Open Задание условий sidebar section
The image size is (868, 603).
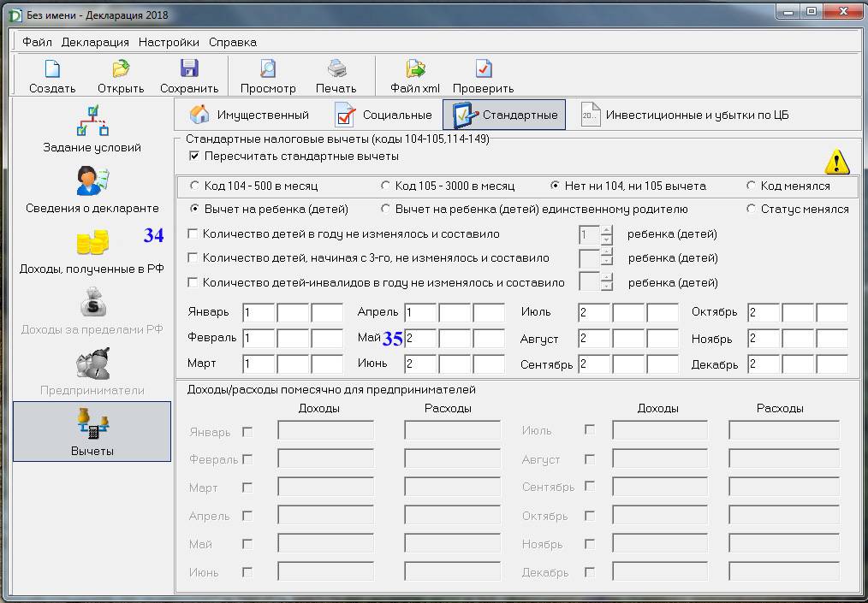coord(92,128)
